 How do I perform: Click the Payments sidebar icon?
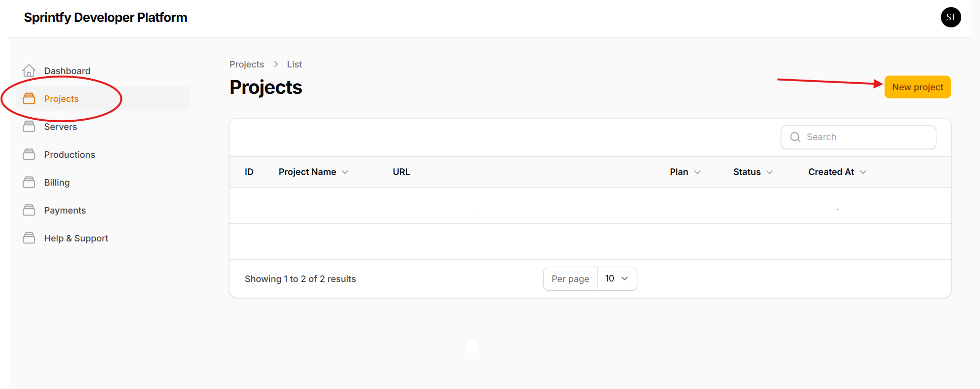29,210
